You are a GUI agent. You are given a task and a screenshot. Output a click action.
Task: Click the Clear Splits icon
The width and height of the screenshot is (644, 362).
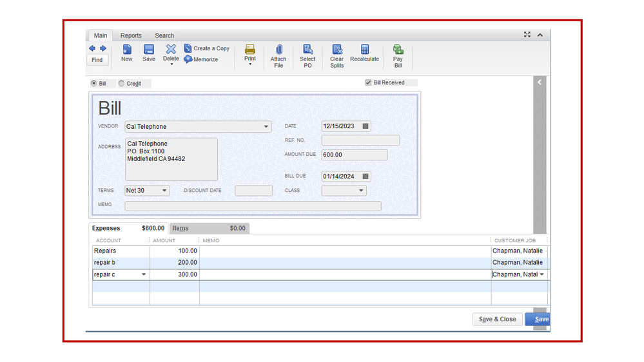click(x=337, y=50)
